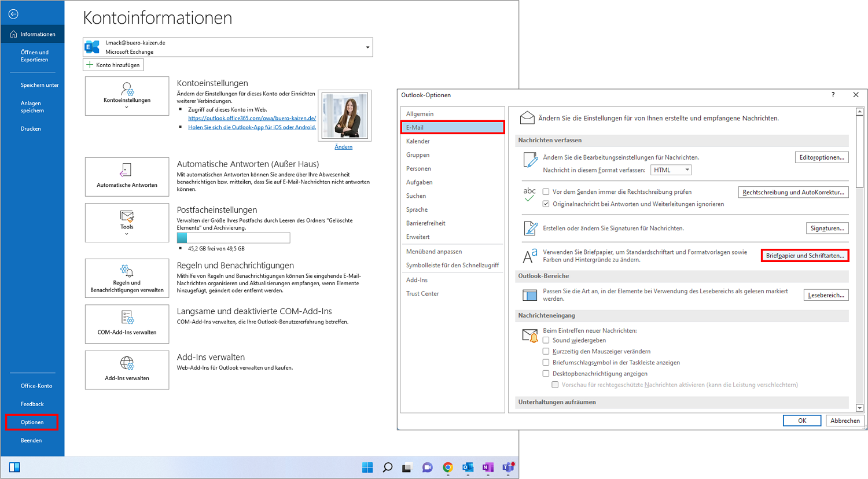
Task: Open Optionen in the backstage sidebar
Action: (x=32, y=422)
